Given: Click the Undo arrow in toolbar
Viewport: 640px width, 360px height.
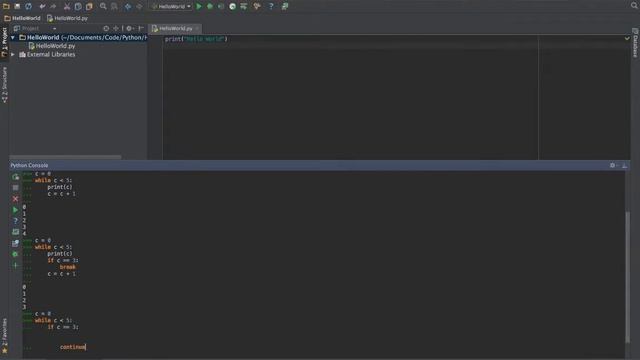Looking at the screenshot, I should [42, 7].
